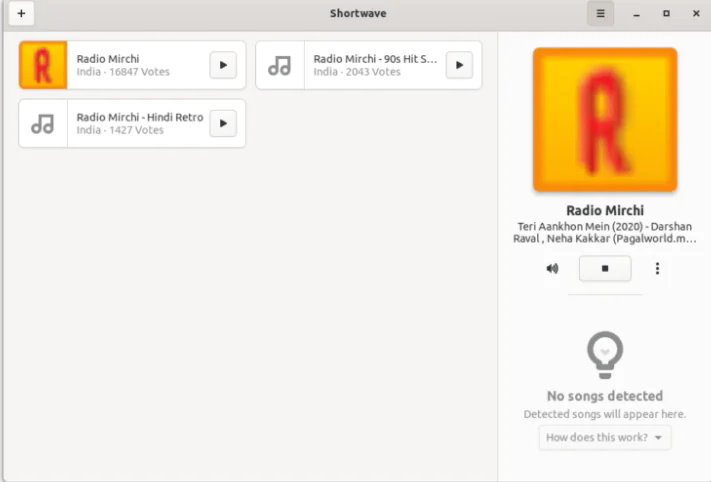Click the 'Radio Mirchi' heading in player sidebar
This screenshot has width=711, height=482.
coord(605,211)
